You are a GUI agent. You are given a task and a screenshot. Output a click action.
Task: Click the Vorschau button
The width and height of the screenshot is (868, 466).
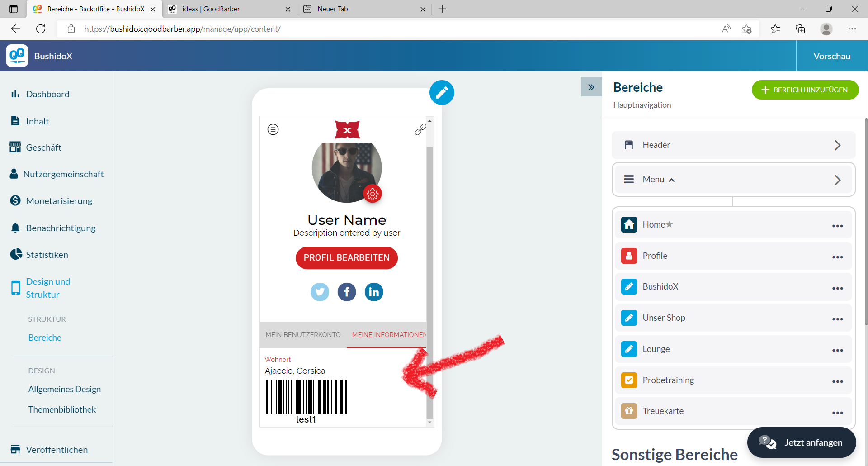click(x=832, y=56)
